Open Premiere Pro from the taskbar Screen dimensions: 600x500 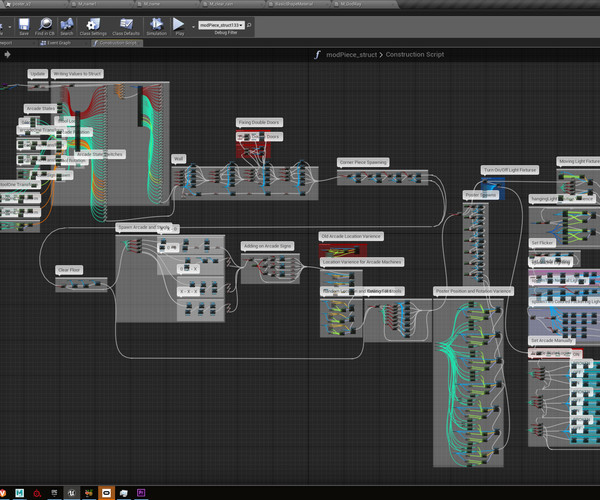click(x=143, y=493)
